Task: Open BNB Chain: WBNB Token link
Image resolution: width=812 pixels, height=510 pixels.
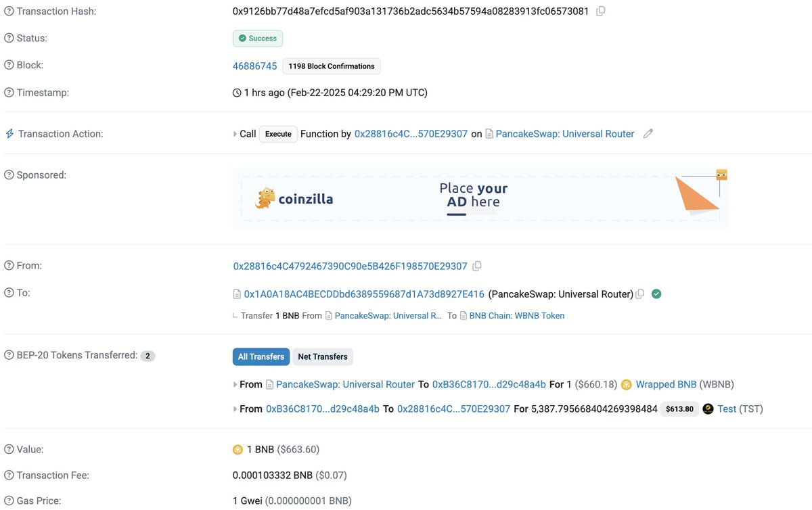Action: coord(517,316)
